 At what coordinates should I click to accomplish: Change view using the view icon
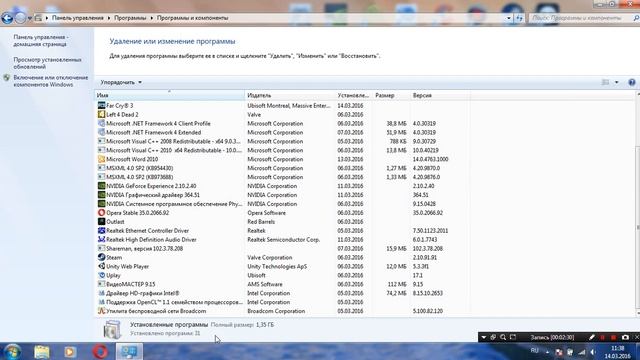[605, 82]
